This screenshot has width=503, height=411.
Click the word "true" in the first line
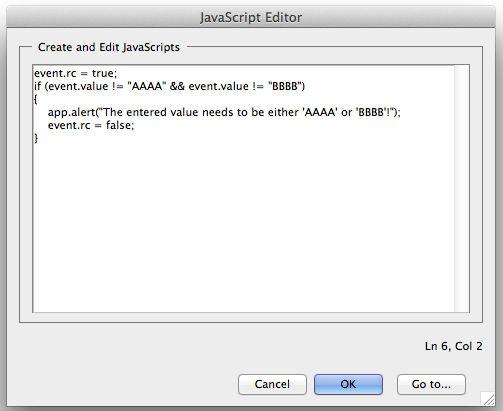point(103,73)
